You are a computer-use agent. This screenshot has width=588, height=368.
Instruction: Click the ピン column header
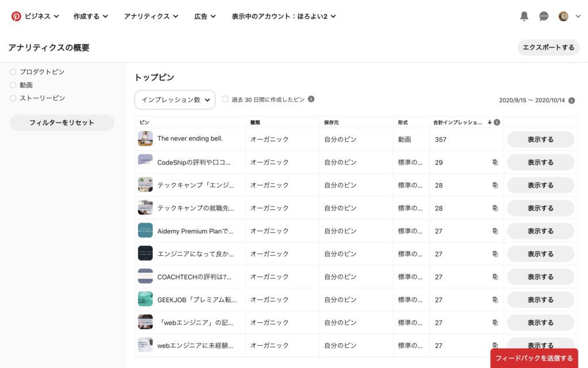coord(144,122)
